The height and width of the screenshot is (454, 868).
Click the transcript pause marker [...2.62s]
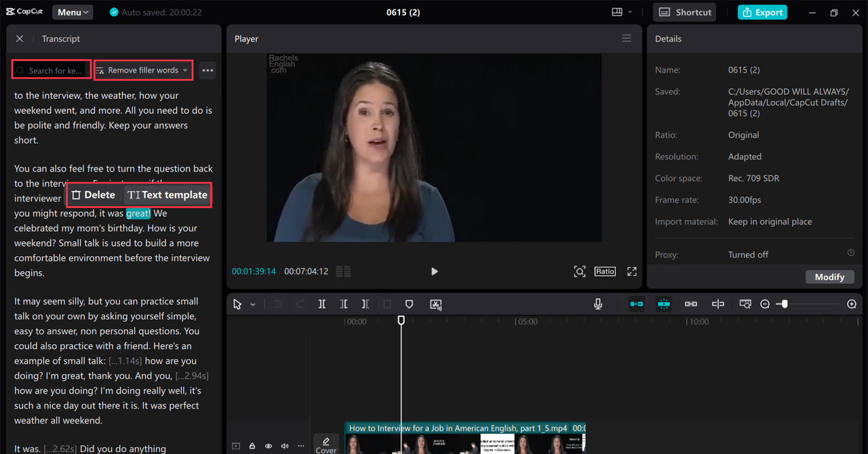point(60,449)
